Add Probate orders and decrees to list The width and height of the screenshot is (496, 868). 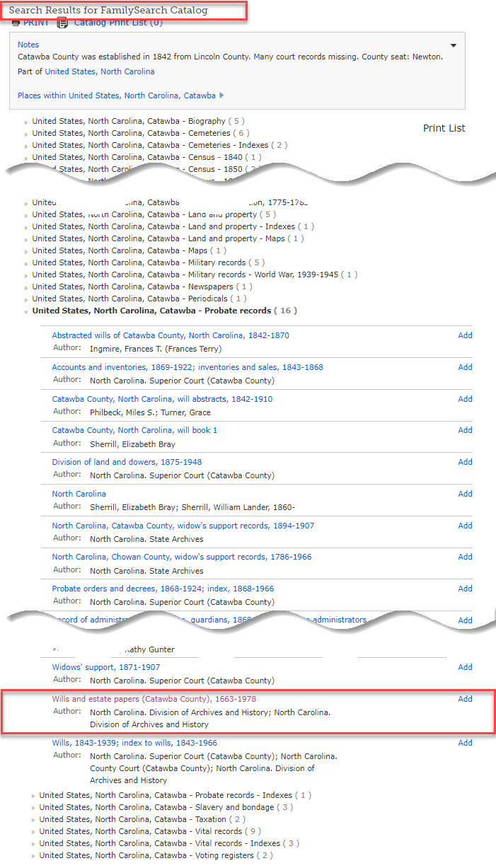465,589
